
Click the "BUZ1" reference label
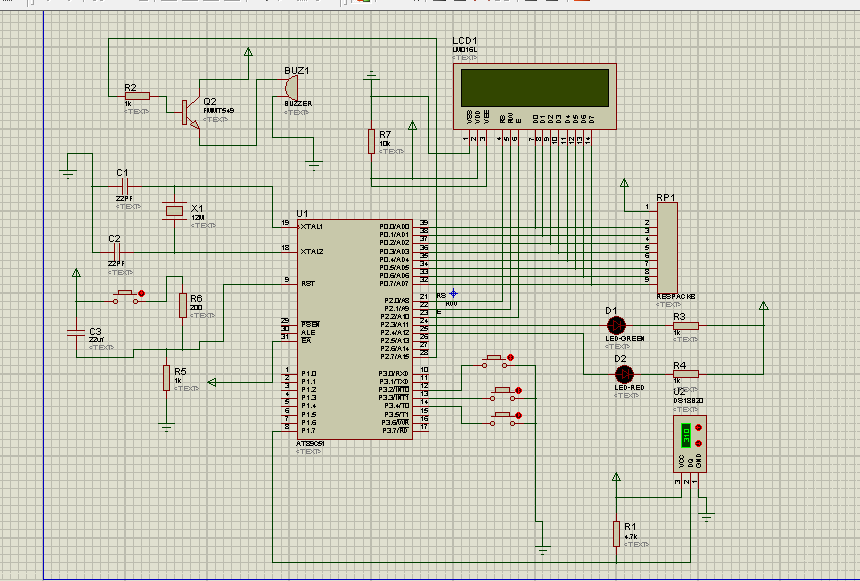[x=297, y=71]
